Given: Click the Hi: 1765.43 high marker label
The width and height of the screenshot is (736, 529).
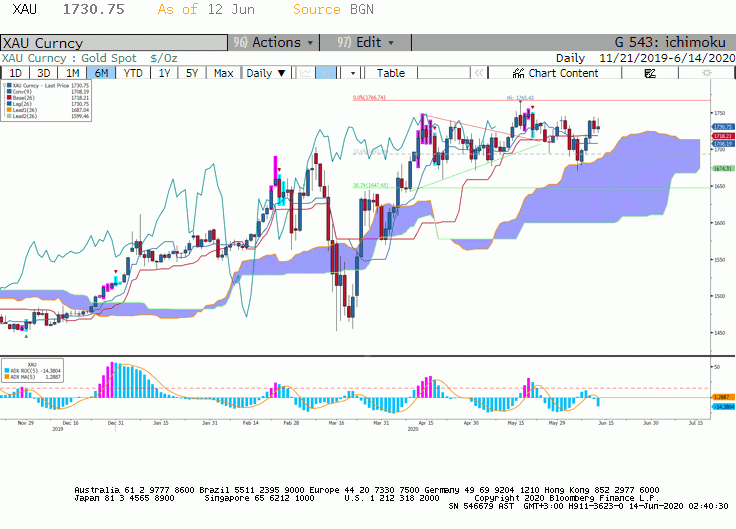Looking at the screenshot, I should click(520, 98).
